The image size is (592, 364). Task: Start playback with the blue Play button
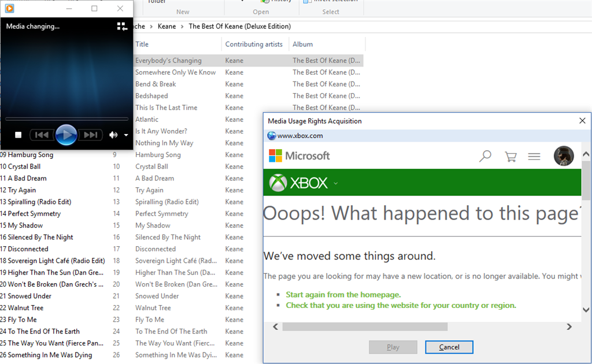point(66,135)
